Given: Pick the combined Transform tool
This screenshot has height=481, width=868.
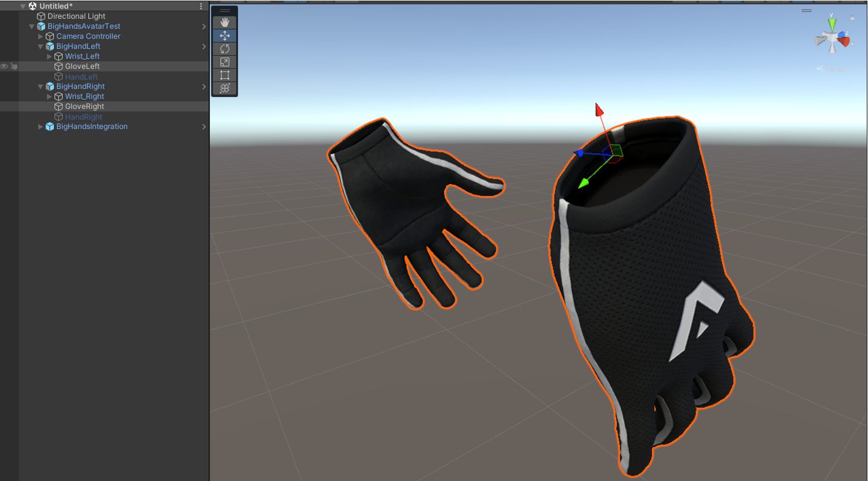Looking at the screenshot, I should 225,88.
